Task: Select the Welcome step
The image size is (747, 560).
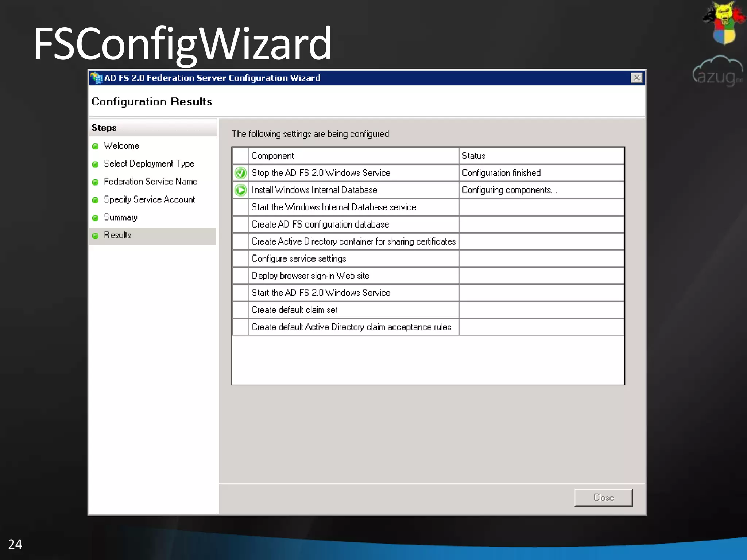Action: (x=121, y=146)
